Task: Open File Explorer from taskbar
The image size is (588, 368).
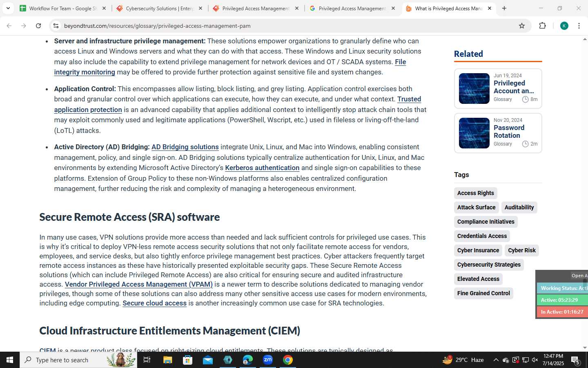Action: point(167,360)
